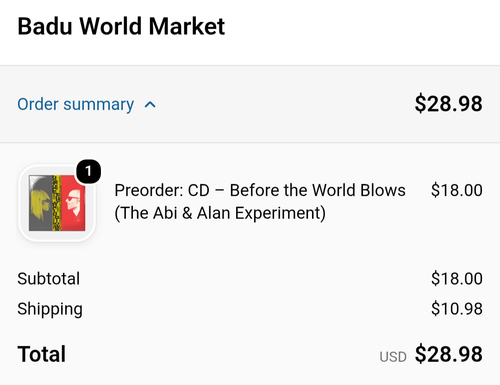This screenshot has width=500, height=385.
Task: Select the header total $28.98 amount
Action: pyautogui.click(x=448, y=104)
